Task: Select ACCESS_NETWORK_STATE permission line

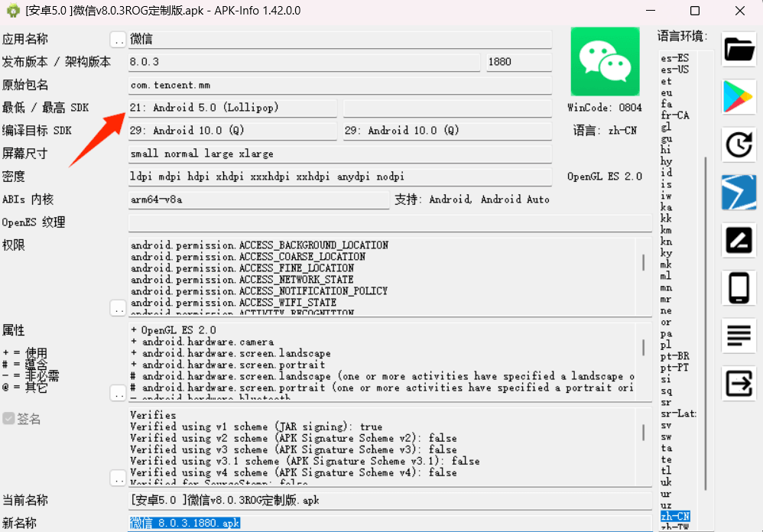Action: (x=242, y=280)
